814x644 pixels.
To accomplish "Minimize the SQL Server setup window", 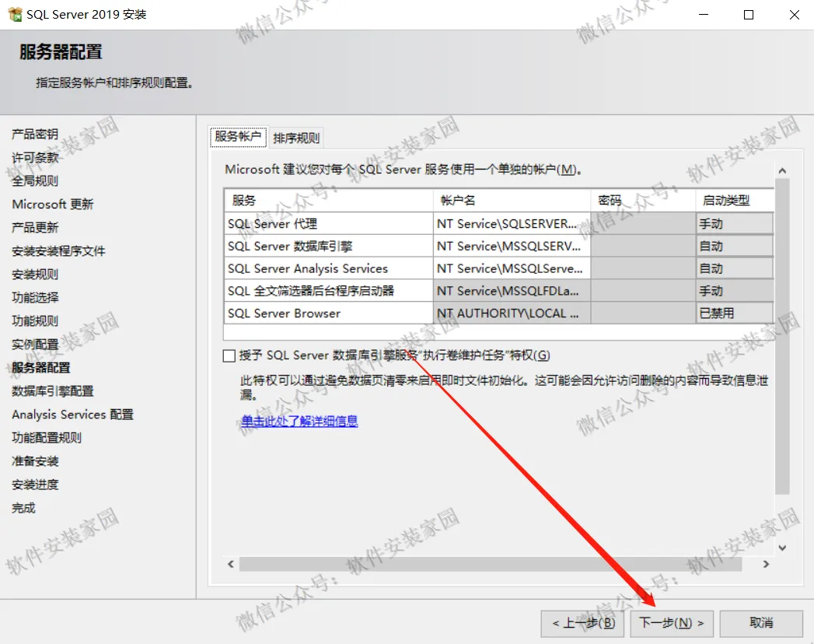I will pyautogui.click(x=704, y=15).
